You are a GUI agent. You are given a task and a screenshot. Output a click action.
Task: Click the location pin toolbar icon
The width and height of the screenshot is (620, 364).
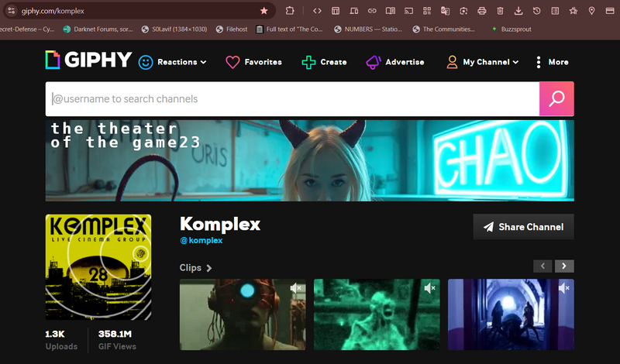click(591, 11)
